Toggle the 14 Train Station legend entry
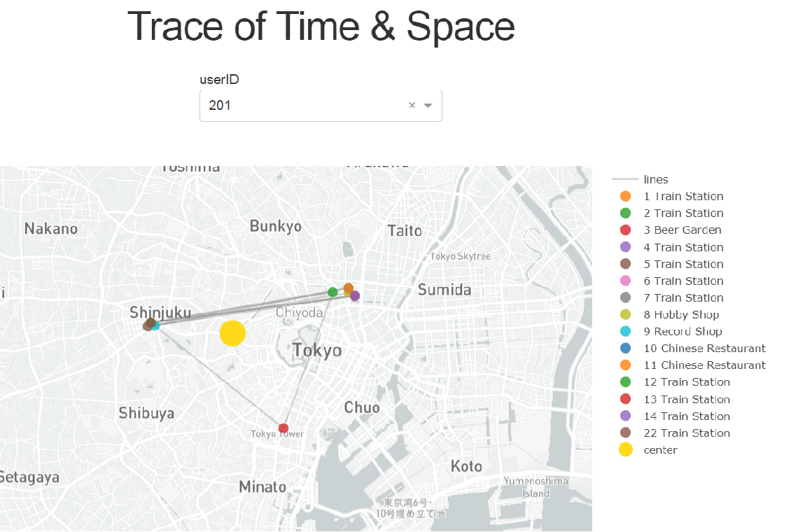 [687, 416]
